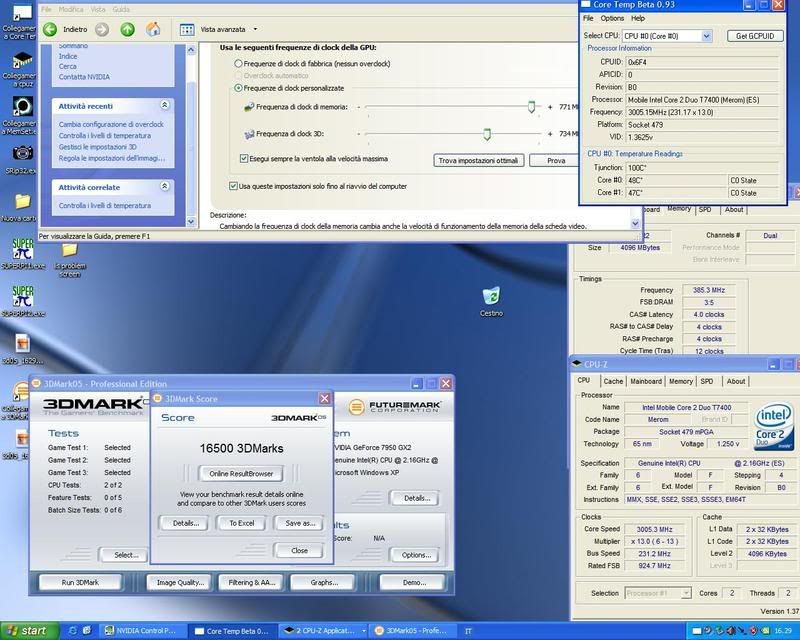Click Cambia configurazione di overclock link
Image resolution: width=800 pixels, height=640 pixels.
(111, 125)
